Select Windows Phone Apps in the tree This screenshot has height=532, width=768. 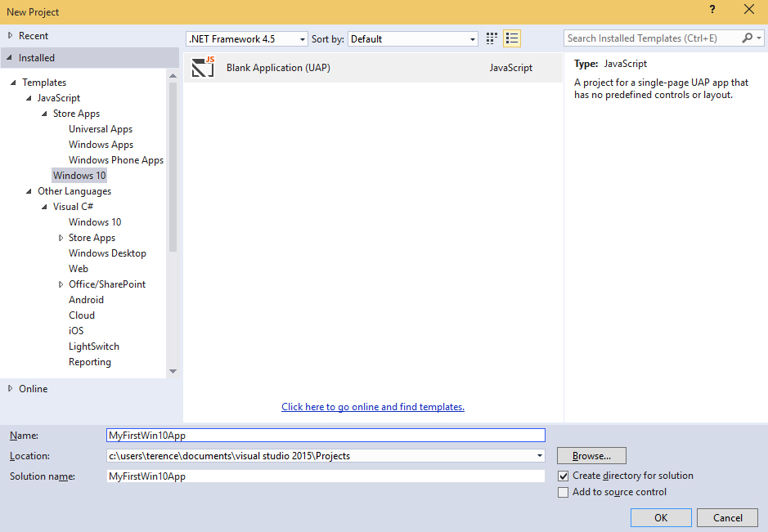click(x=116, y=160)
